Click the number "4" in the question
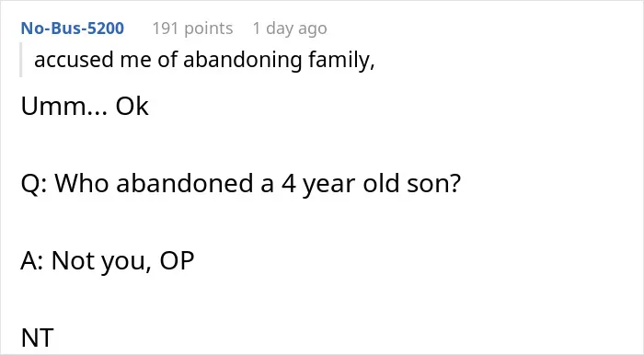 pyautogui.click(x=289, y=183)
